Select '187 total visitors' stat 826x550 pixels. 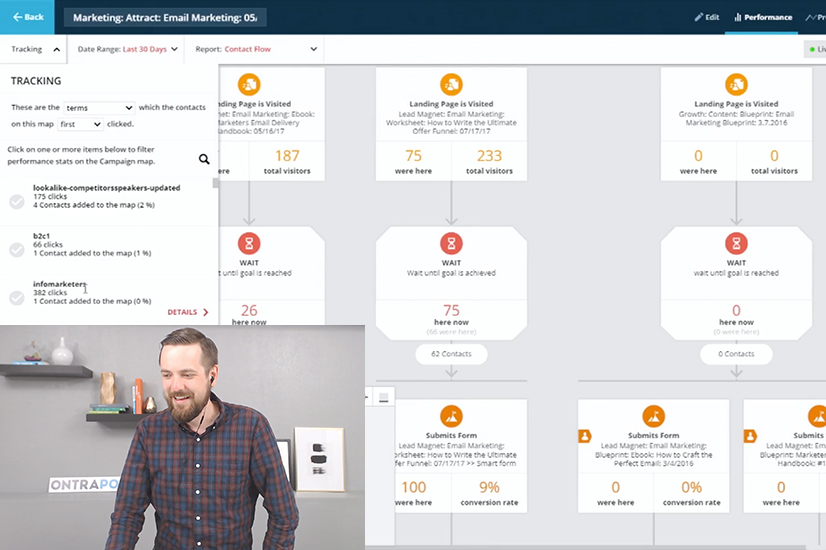(x=287, y=161)
